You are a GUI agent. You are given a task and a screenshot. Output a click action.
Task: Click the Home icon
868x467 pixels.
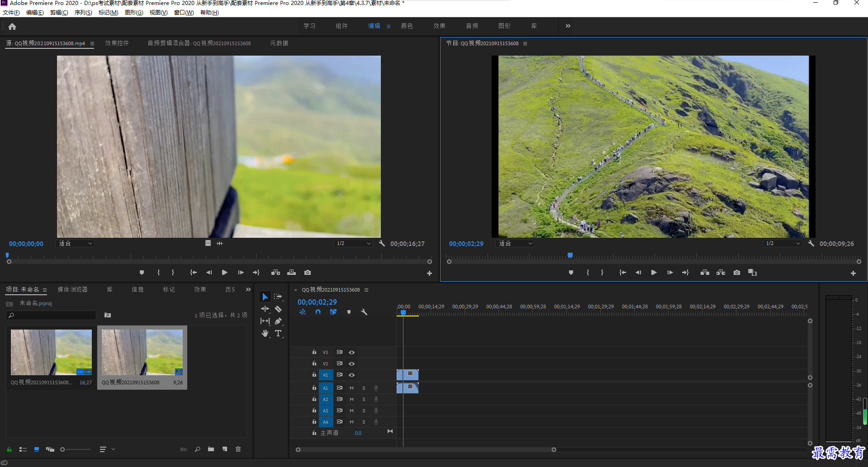coord(12,27)
